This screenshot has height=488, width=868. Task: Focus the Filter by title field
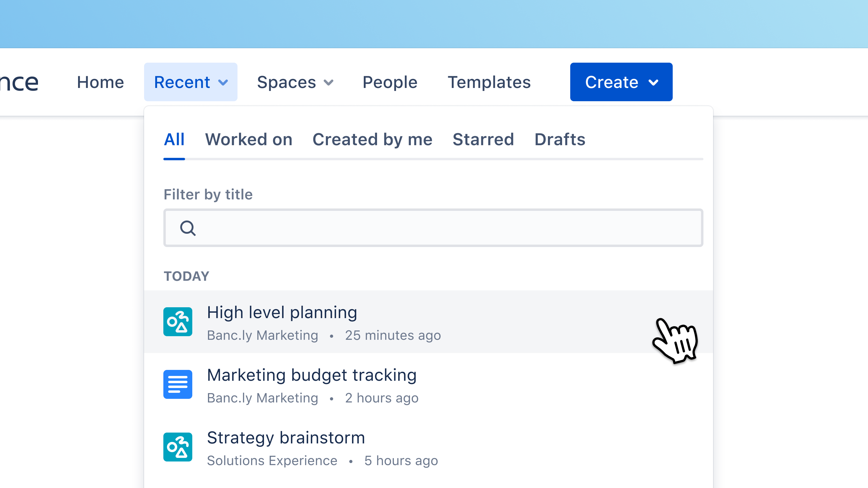tap(433, 228)
